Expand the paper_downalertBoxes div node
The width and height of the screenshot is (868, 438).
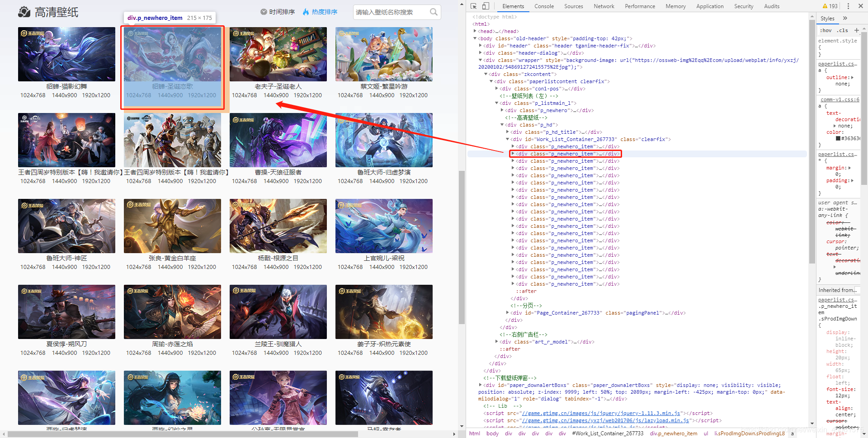point(480,385)
